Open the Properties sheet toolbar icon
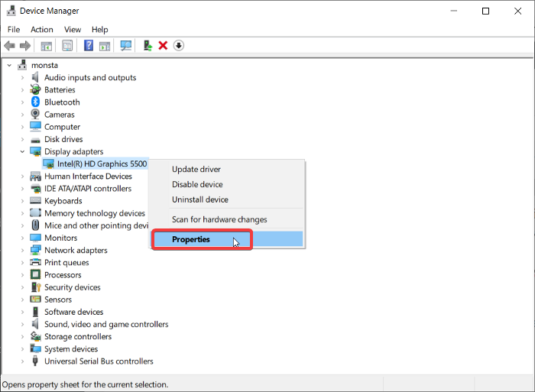 (x=67, y=45)
